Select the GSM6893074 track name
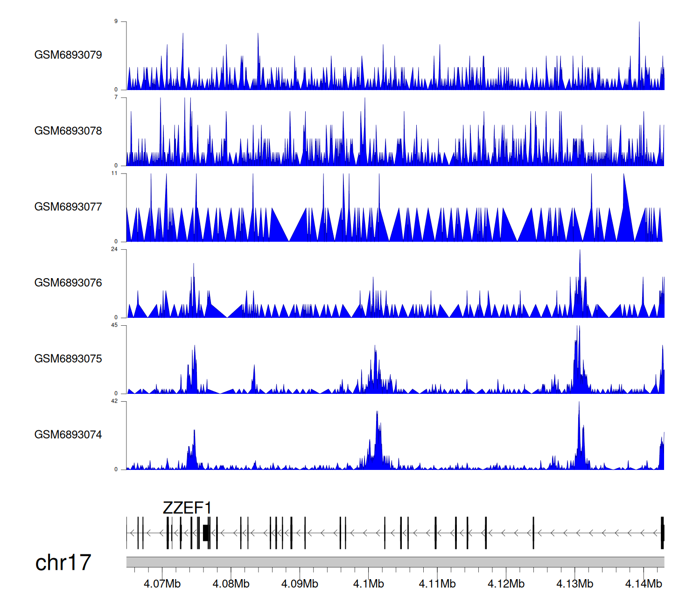 [x=68, y=435]
